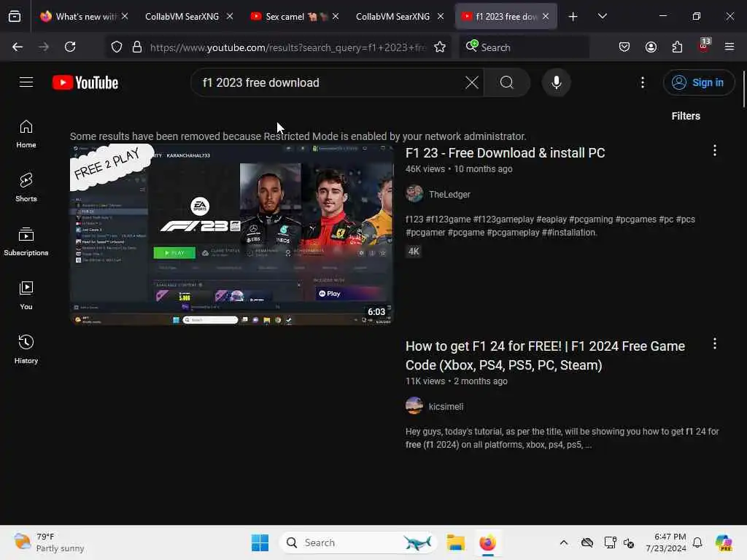This screenshot has height=560, width=747.
Task: Reload the page with the refresh icon
Action: [x=70, y=47]
